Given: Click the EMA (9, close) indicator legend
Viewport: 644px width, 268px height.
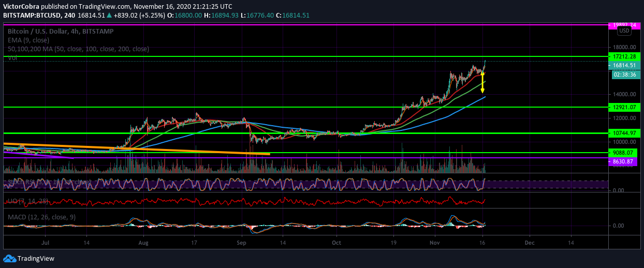Looking at the screenshot, I should 29,40.
